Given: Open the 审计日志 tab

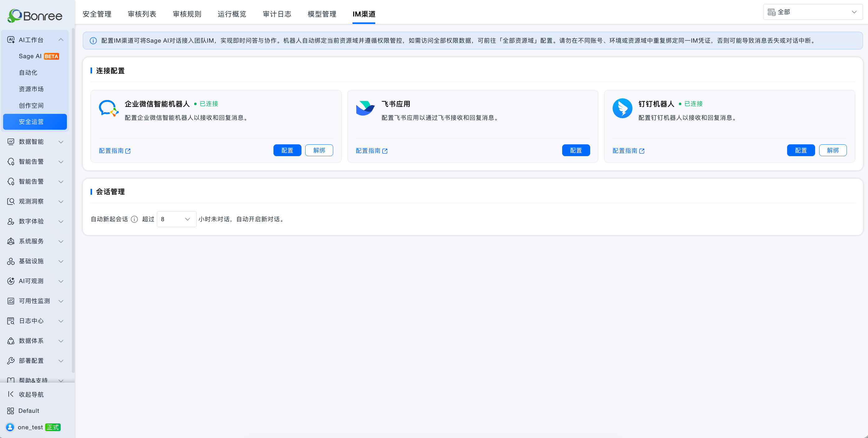Looking at the screenshot, I should [x=277, y=14].
